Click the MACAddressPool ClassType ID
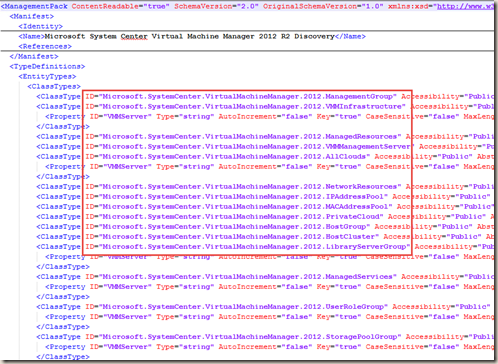Screen dimensions: 498x364 tap(239, 206)
